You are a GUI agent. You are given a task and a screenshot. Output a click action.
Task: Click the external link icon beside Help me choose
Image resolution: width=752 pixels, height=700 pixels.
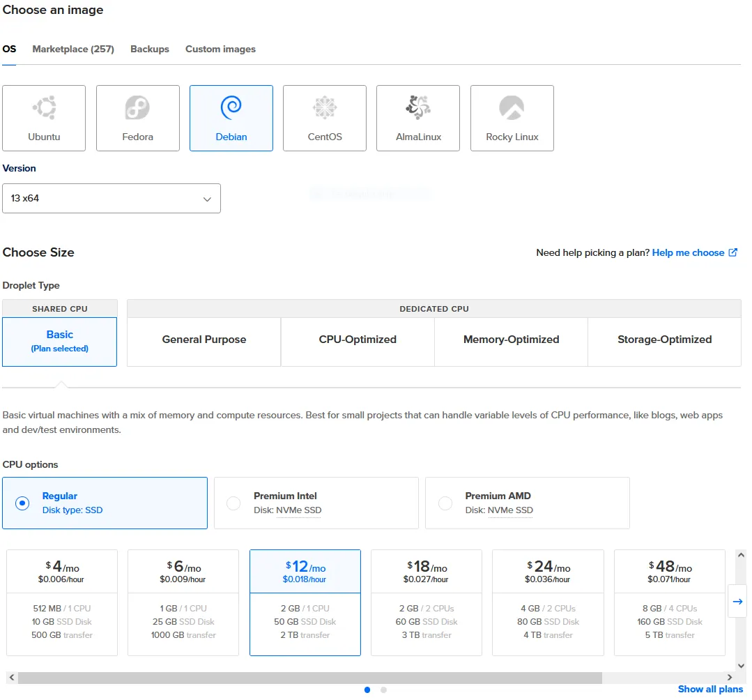[x=732, y=252]
